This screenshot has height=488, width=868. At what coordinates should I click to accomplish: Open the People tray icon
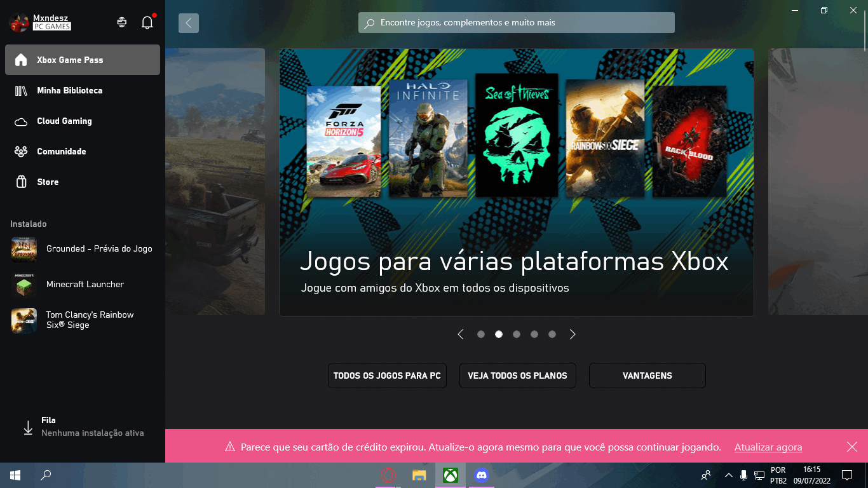pos(706,475)
